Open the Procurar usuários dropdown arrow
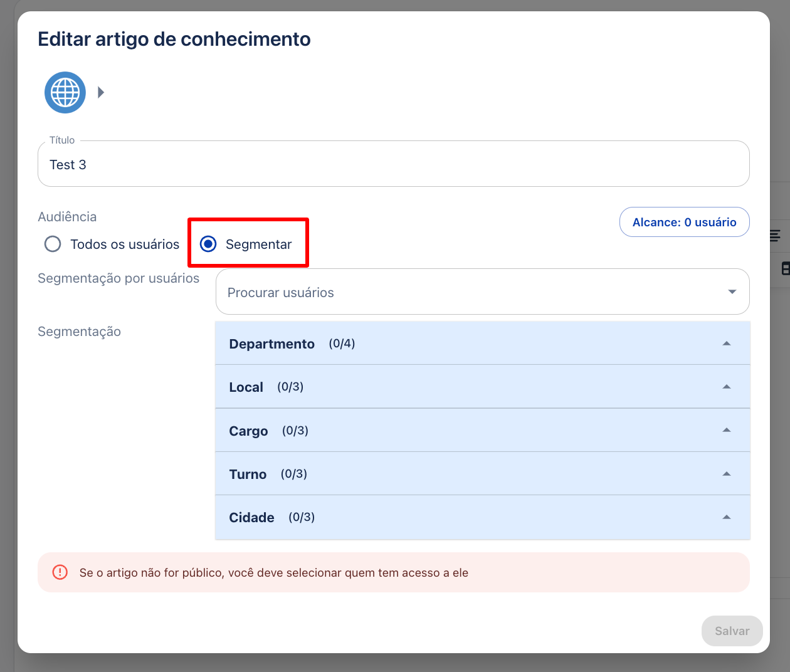 tap(732, 292)
